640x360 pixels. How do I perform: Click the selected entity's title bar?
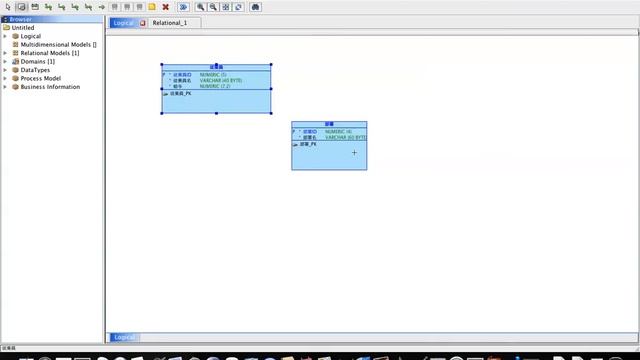point(216,67)
